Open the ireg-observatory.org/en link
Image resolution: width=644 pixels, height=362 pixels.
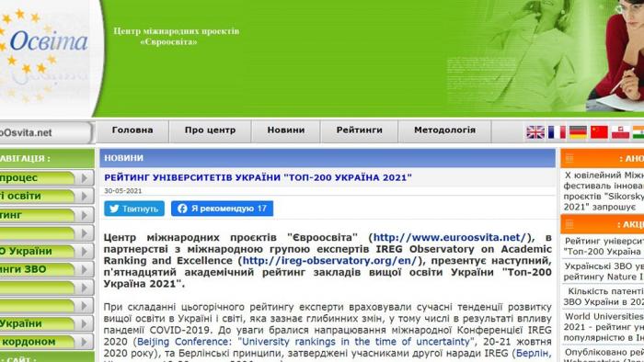[x=329, y=261]
